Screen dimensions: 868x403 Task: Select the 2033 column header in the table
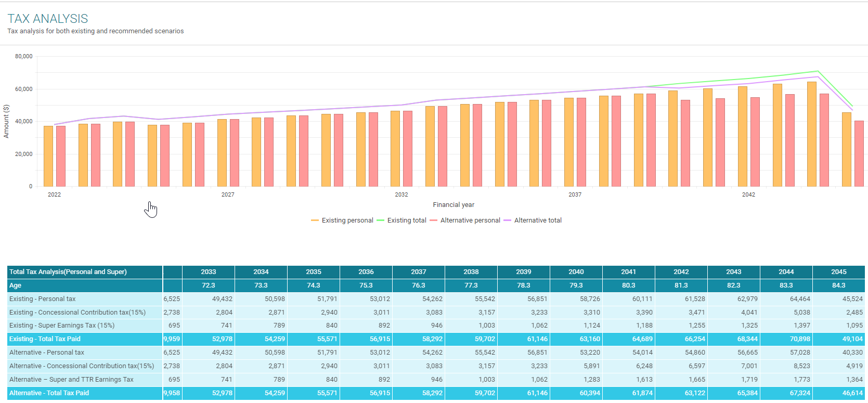tap(209, 272)
